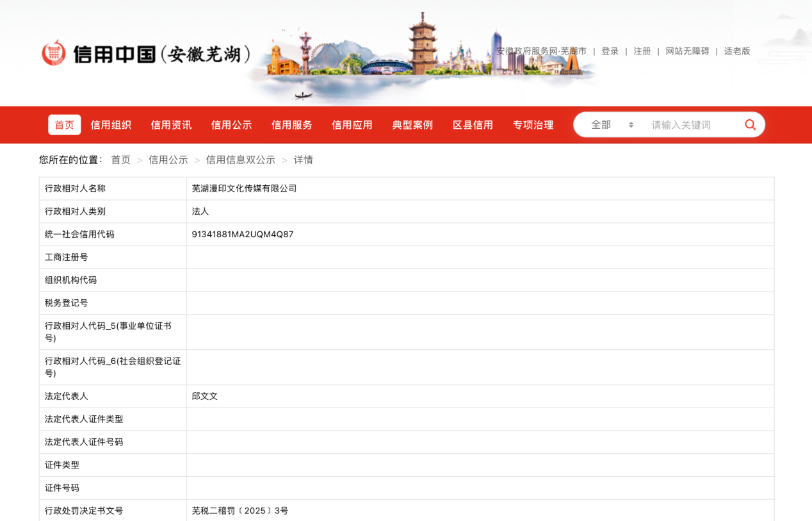Viewport: 812px width, 521px height.
Task: Click the 注册 link in header
Action: tap(642, 51)
